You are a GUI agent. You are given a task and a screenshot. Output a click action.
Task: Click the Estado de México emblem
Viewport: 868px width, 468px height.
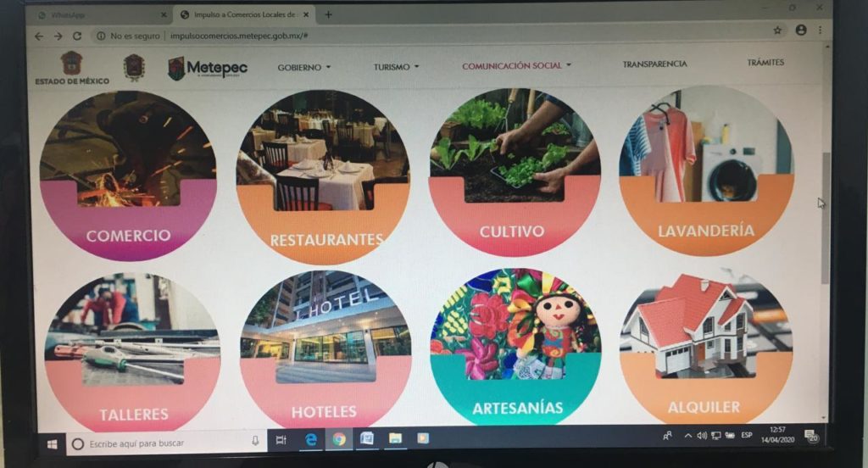72,68
